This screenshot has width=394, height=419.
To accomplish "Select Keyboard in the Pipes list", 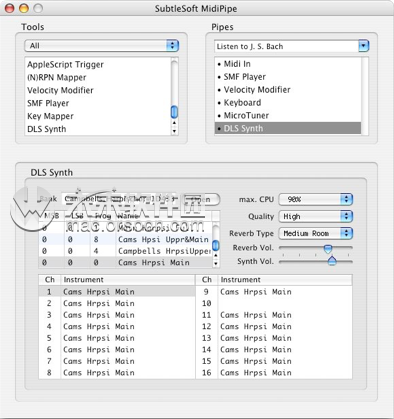I will pyautogui.click(x=288, y=103).
